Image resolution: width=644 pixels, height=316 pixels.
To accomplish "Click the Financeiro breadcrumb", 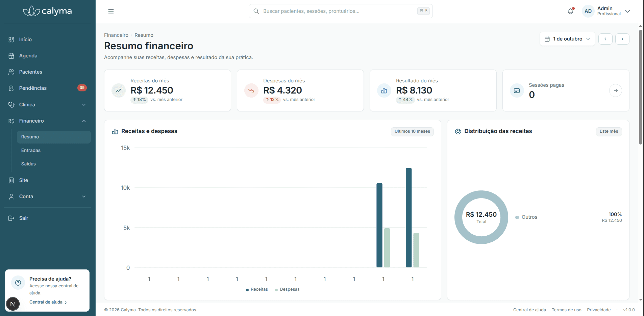I will coord(116,35).
